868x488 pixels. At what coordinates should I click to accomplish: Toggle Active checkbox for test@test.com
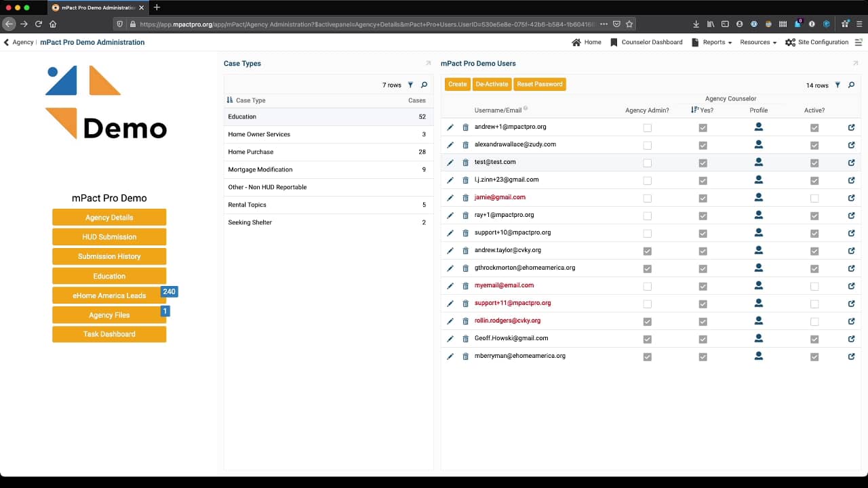[x=814, y=163]
